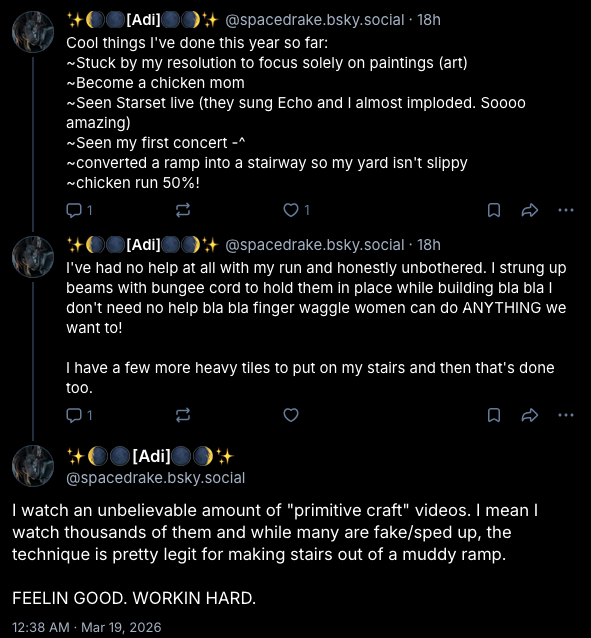The width and height of the screenshot is (591, 638).
Task: Open the avatar on the main post
Action: click(33, 466)
